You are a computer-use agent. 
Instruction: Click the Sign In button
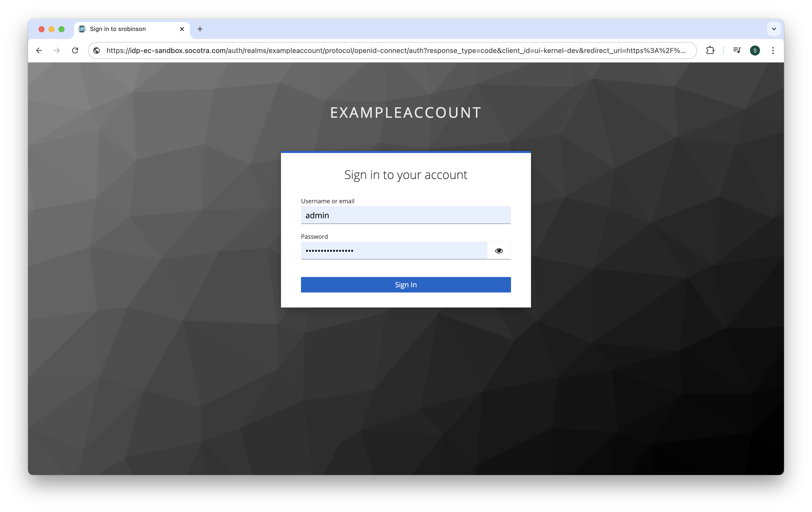click(406, 284)
